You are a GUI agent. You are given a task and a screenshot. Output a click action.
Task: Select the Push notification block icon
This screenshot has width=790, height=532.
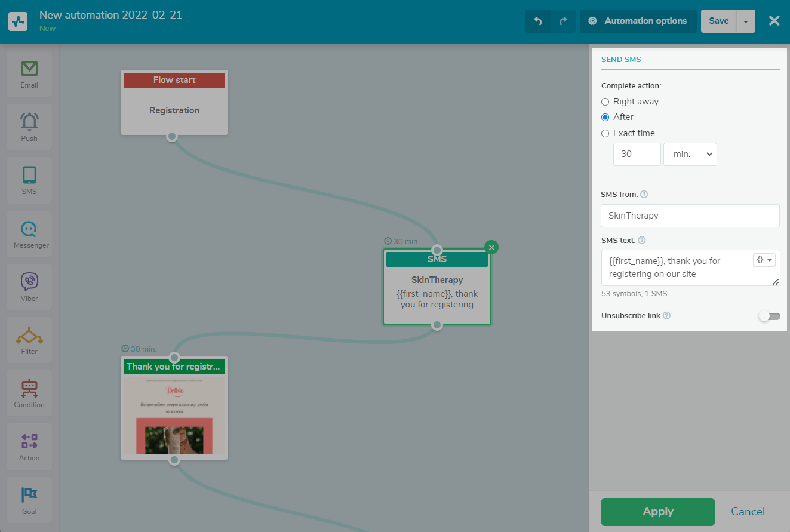point(29,127)
